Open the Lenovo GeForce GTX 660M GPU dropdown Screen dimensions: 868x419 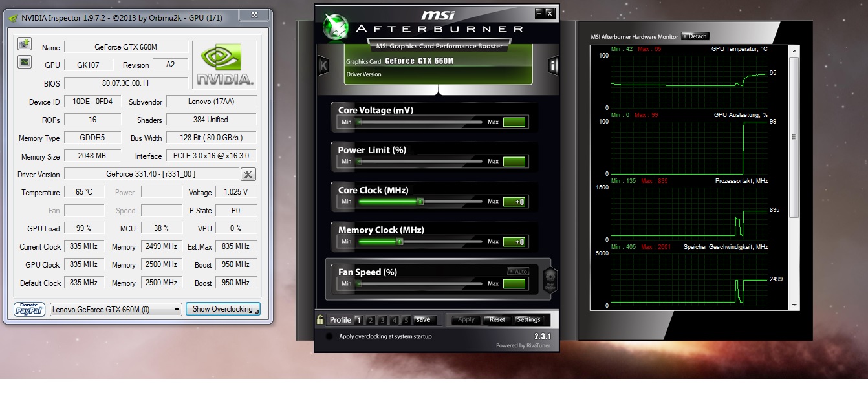[116, 310]
